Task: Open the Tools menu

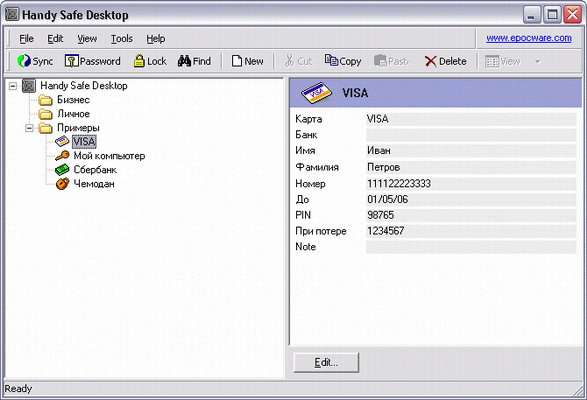Action: 122,39
